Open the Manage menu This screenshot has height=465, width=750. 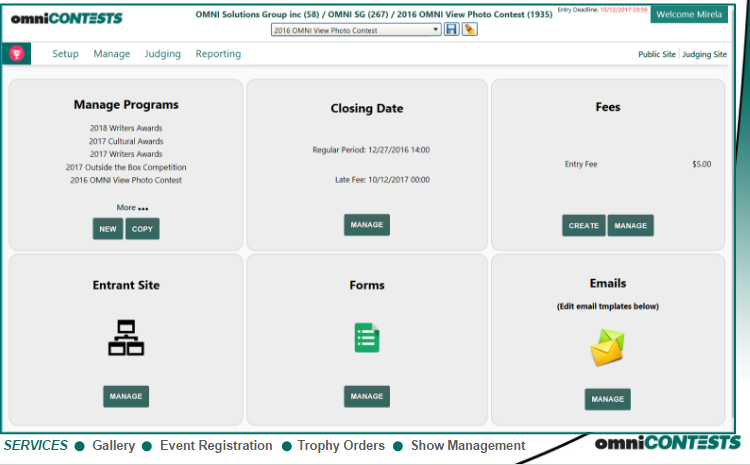point(111,54)
